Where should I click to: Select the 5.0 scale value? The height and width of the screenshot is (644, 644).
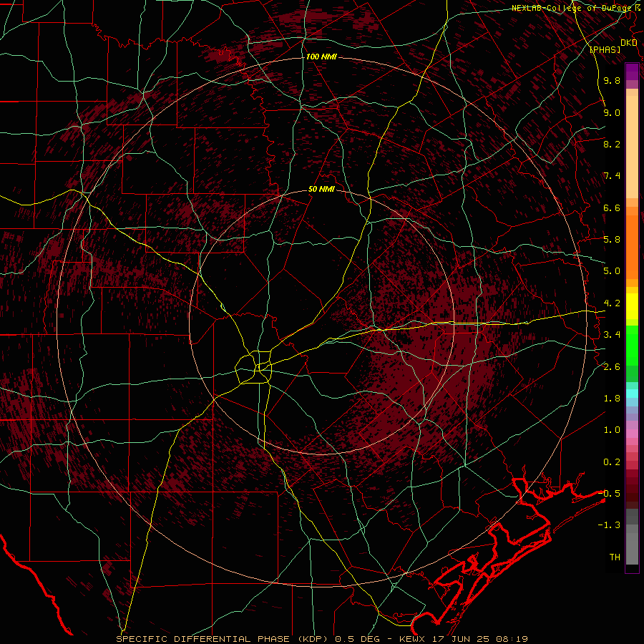click(x=612, y=271)
